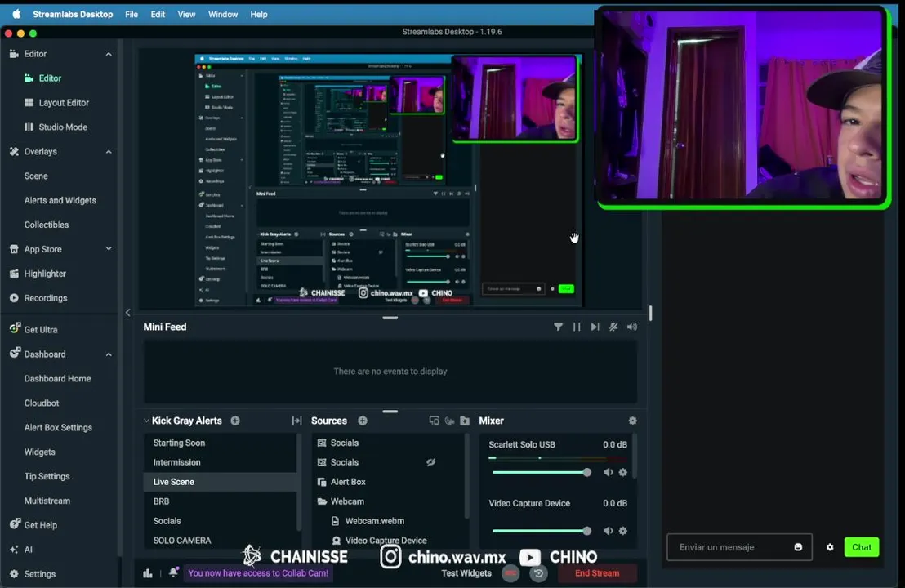Open Video Capture Device mixer settings gear
This screenshot has width=905, height=588.
622,531
